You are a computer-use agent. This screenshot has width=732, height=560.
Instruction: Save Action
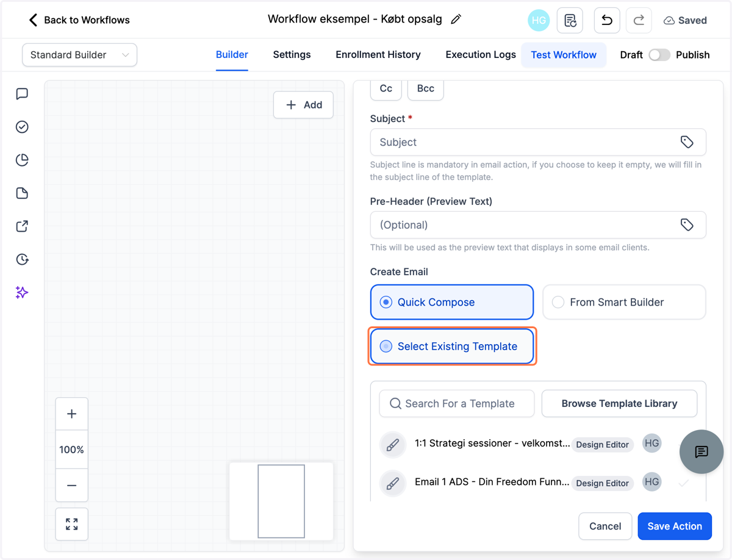click(x=675, y=526)
